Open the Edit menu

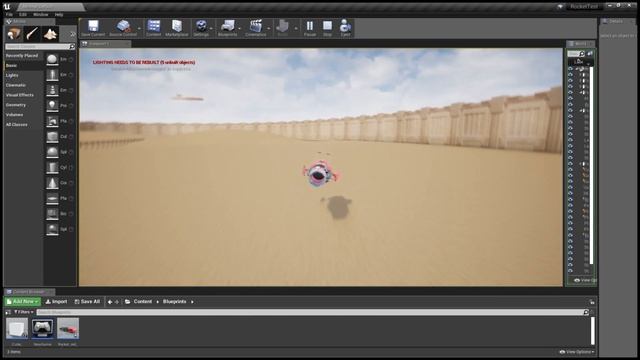click(23, 15)
